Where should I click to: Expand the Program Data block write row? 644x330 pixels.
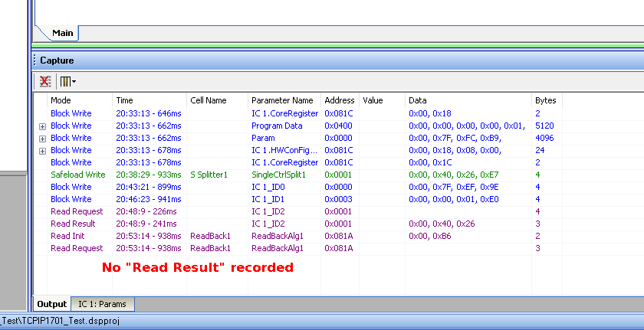click(x=42, y=126)
